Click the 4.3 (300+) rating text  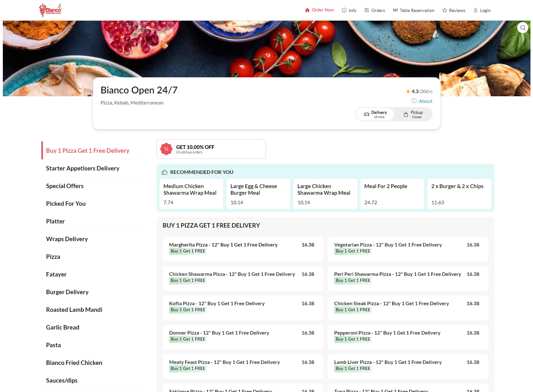422,92
